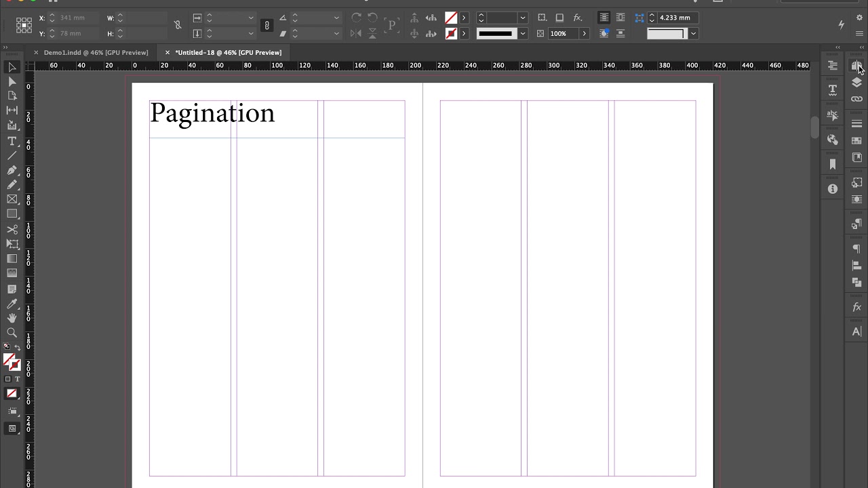Click flip horizontal icon
This screenshot has width=868, height=488.
click(x=356, y=33)
